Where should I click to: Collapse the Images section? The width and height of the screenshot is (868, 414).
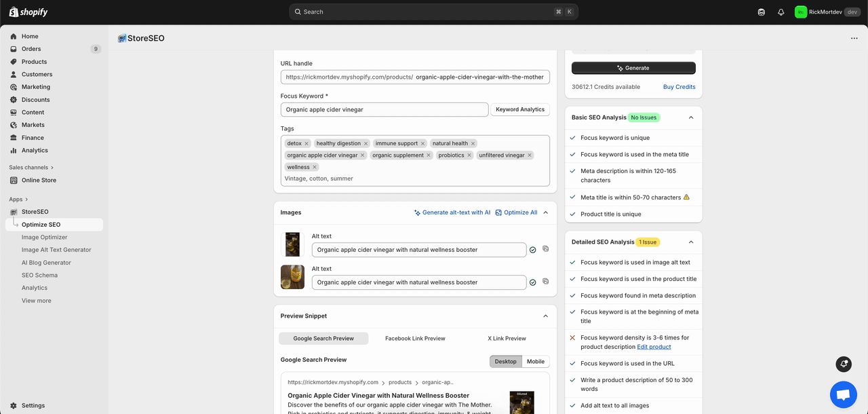click(x=546, y=212)
